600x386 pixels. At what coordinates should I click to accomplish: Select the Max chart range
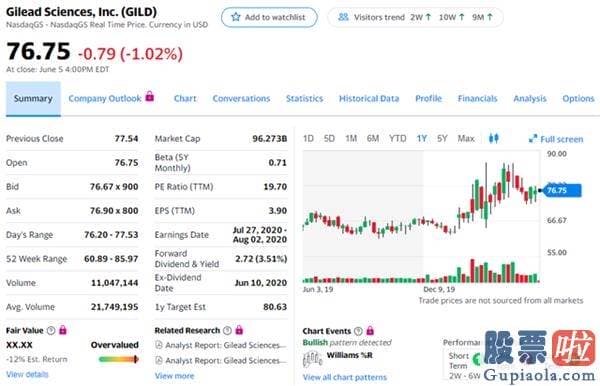click(x=466, y=138)
